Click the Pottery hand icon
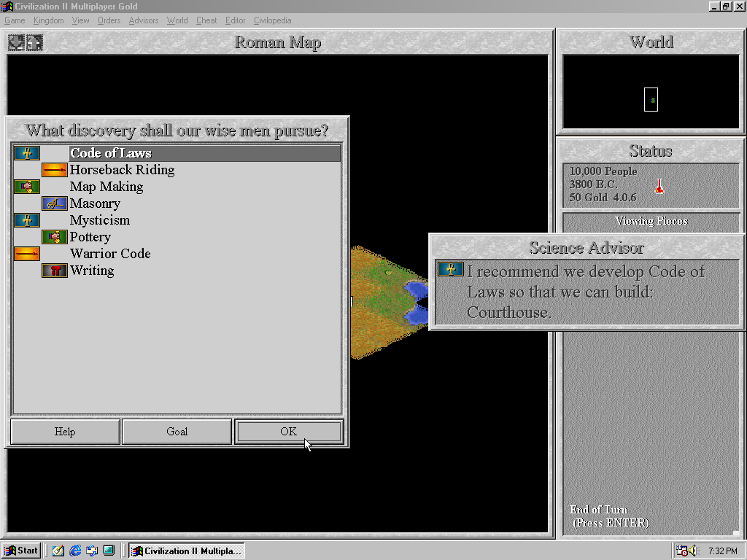747x560 pixels. pyautogui.click(x=54, y=237)
